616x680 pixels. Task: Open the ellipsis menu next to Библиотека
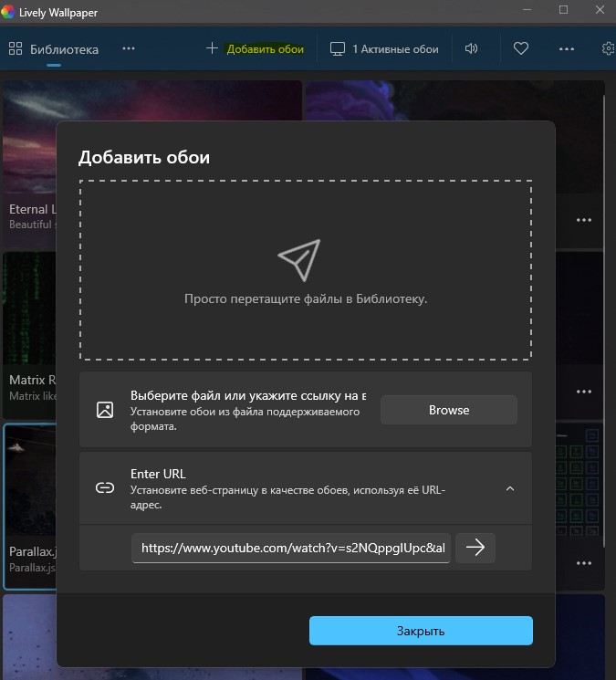click(x=129, y=48)
